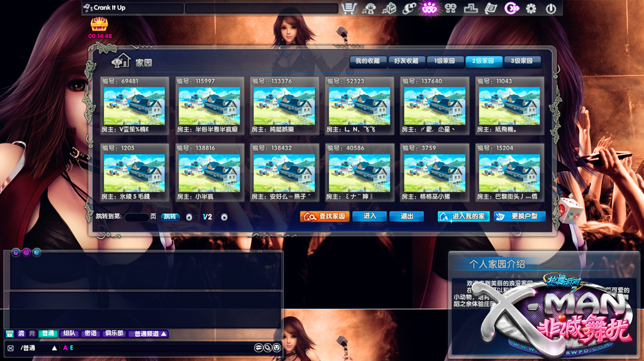Screen dimensions: 644x361
Task: Open the emoji smiley icon in chat input
Action: tap(277, 348)
